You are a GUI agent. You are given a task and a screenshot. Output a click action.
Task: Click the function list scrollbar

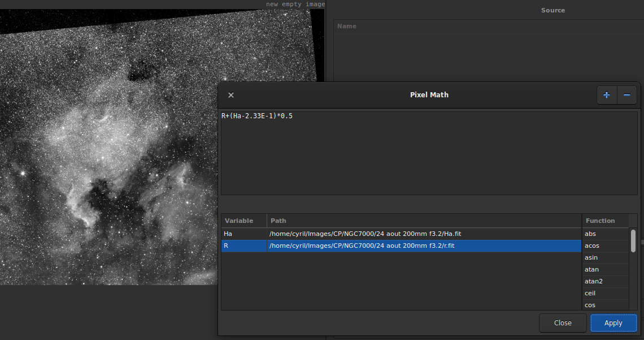633,241
